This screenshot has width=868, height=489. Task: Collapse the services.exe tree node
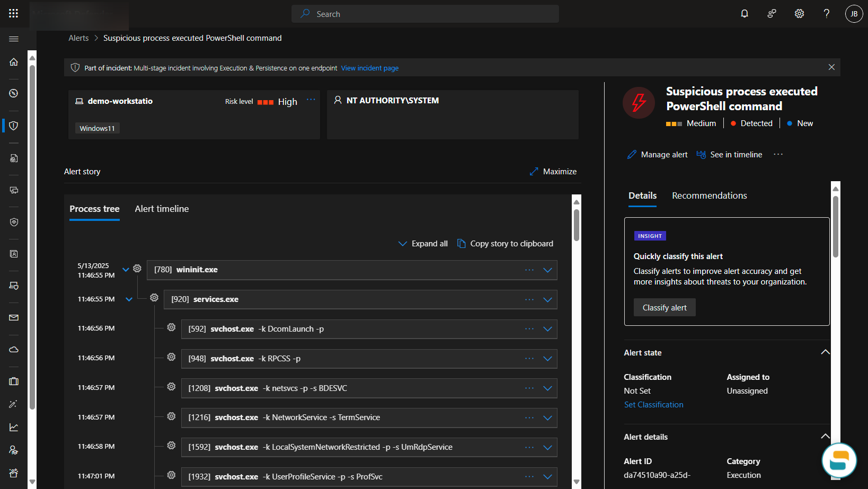pos(129,299)
